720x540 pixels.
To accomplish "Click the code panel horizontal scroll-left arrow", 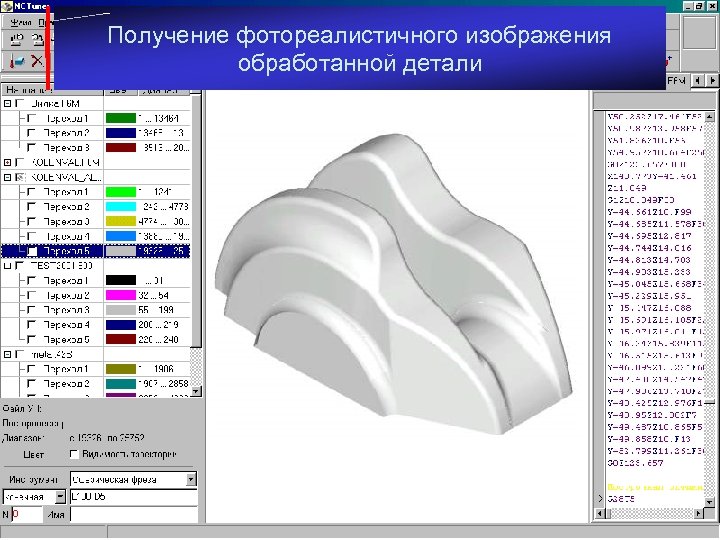I will coord(600,513).
